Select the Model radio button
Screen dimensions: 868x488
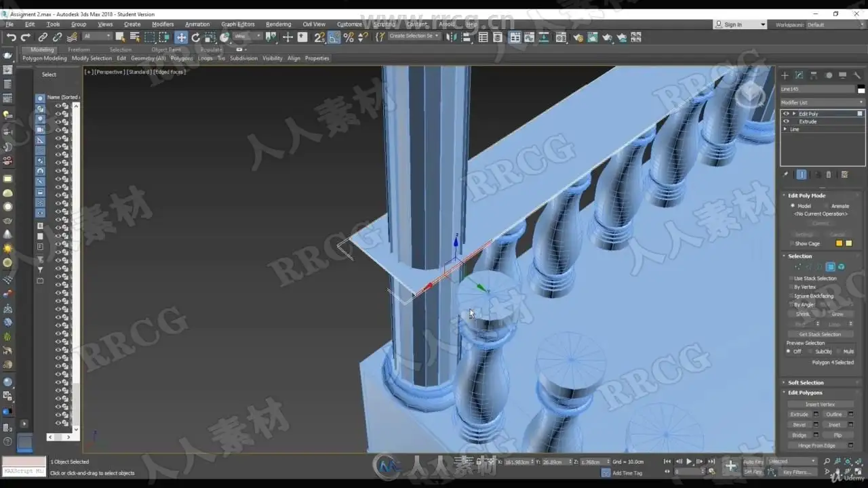click(793, 205)
